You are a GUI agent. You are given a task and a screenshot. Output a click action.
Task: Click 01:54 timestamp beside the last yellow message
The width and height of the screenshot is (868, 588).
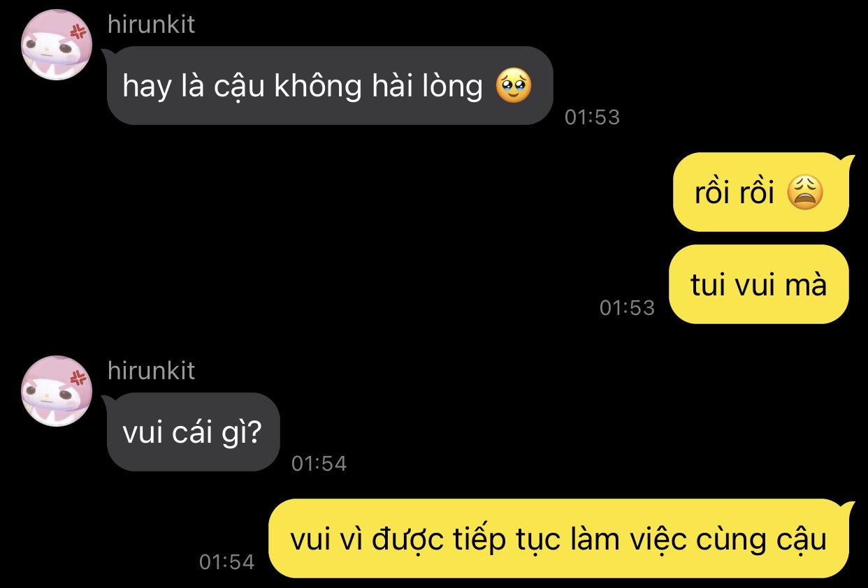click(226, 561)
